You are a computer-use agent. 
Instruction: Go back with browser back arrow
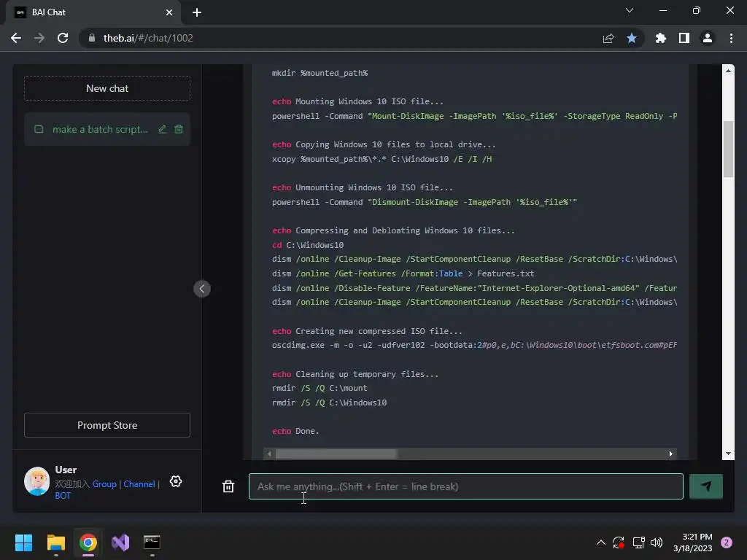point(16,38)
